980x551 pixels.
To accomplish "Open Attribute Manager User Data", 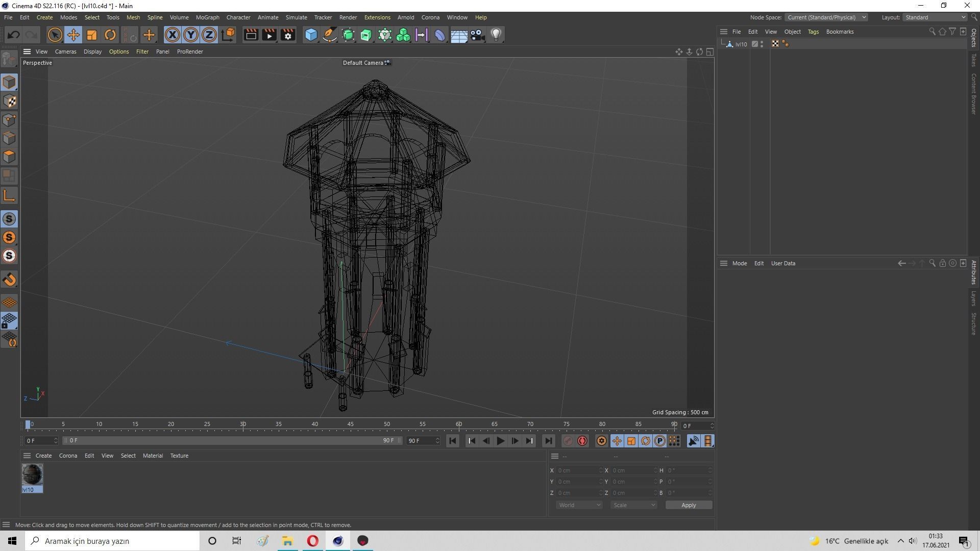I will 783,263.
